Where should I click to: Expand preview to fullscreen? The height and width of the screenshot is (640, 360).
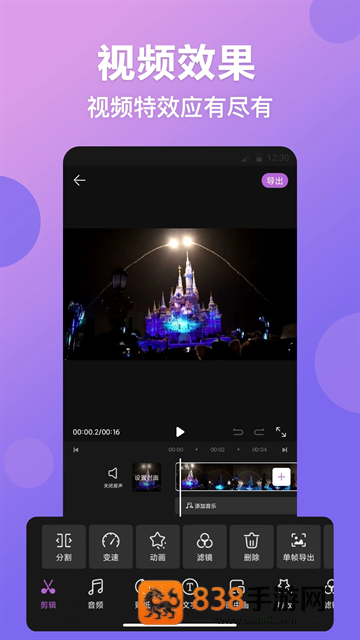pos(281,432)
